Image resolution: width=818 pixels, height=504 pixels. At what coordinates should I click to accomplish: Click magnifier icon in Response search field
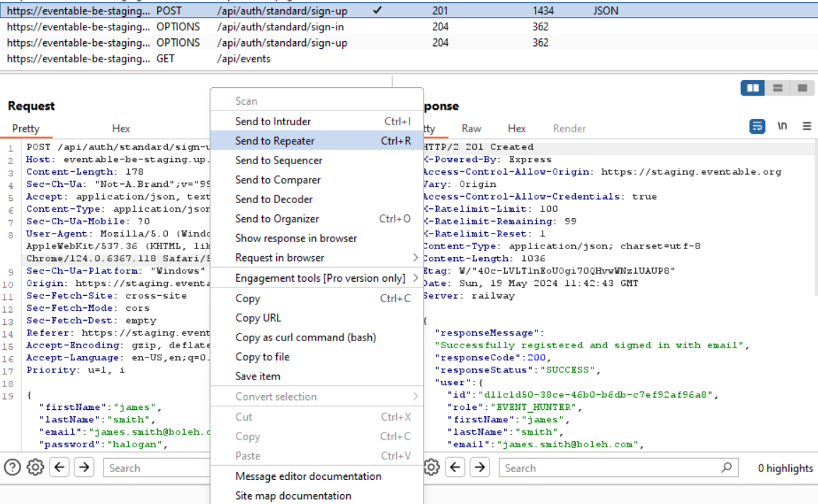coord(726,467)
